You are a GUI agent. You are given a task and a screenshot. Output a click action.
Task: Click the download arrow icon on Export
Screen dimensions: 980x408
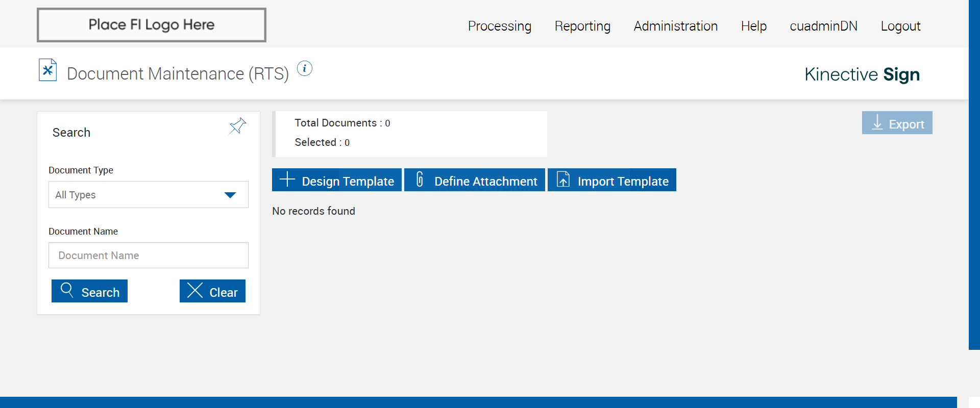point(877,122)
